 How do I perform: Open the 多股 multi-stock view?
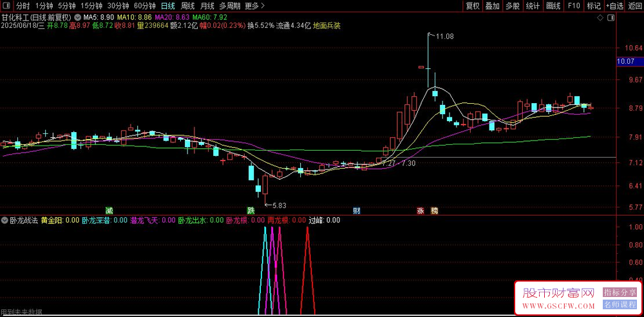coord(513,6)
